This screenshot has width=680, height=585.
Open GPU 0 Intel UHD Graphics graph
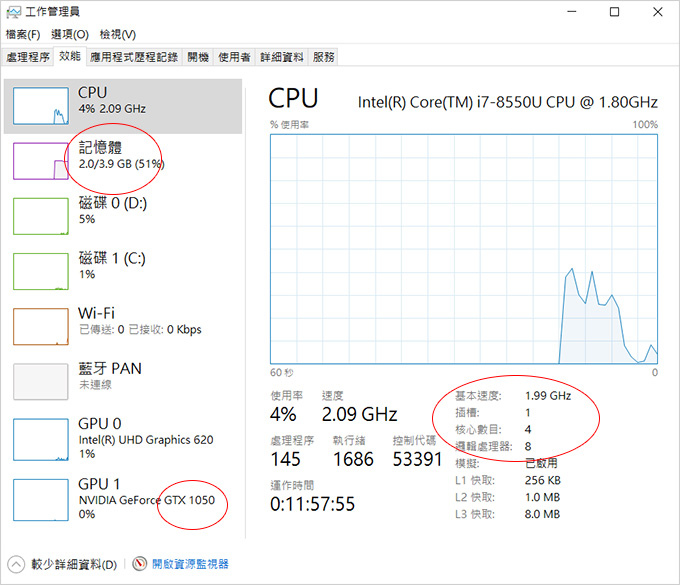(x=41, y=439)
